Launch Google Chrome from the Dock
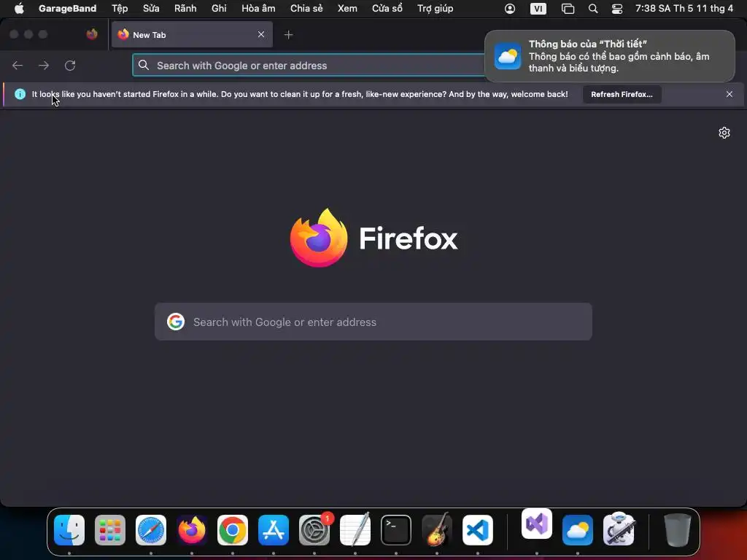 click(x=233, y=530)
